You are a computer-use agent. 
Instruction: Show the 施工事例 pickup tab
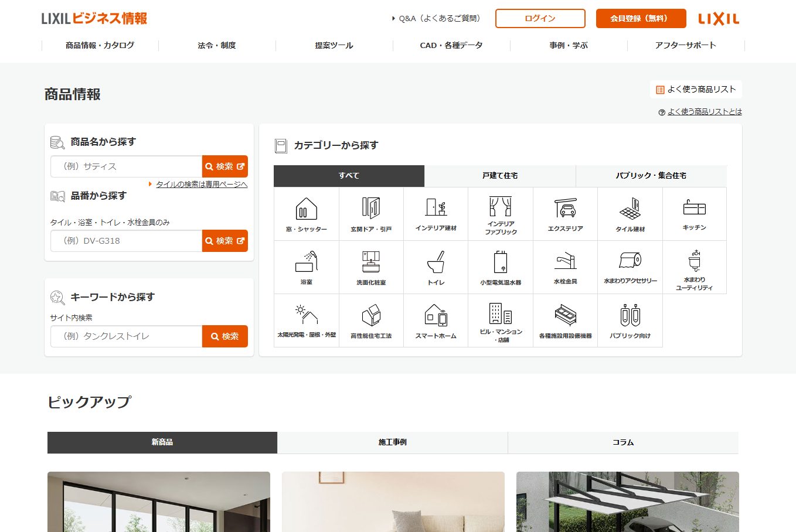click(x=392, y=442)
